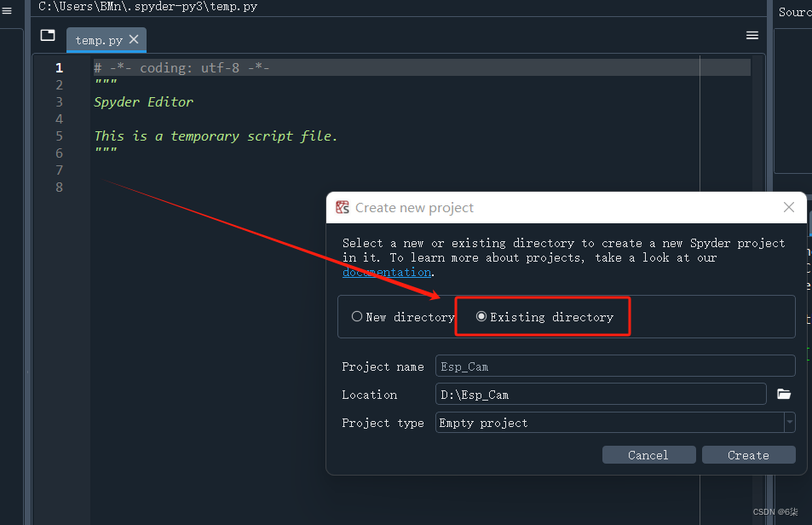Close the Create new project dialog
The height and width of the screenshot is (525, 812).
(789, 208)
